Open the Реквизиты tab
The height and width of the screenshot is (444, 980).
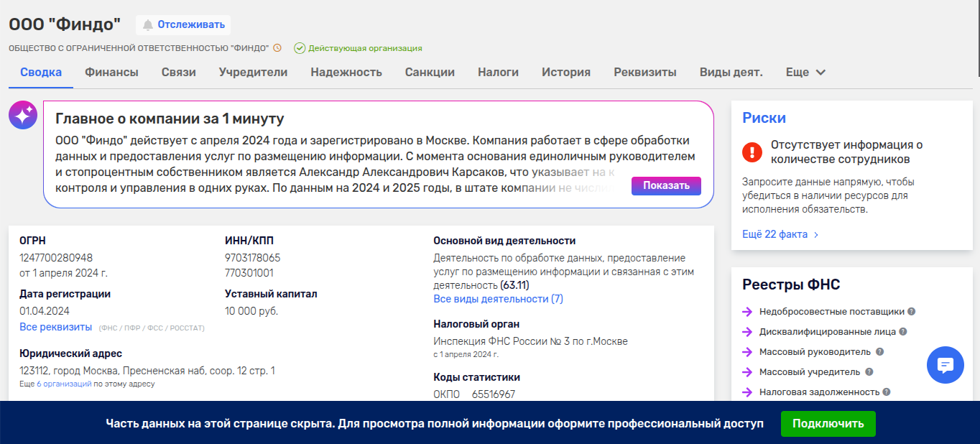coord(645,72)
